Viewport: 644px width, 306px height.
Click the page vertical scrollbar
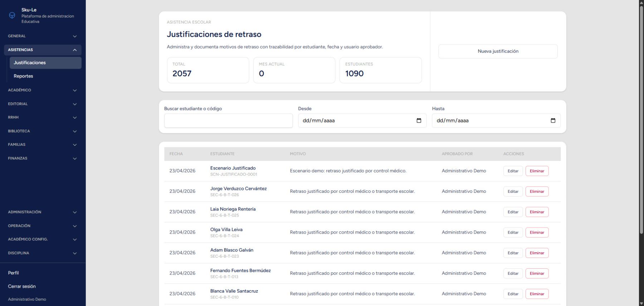641,120
